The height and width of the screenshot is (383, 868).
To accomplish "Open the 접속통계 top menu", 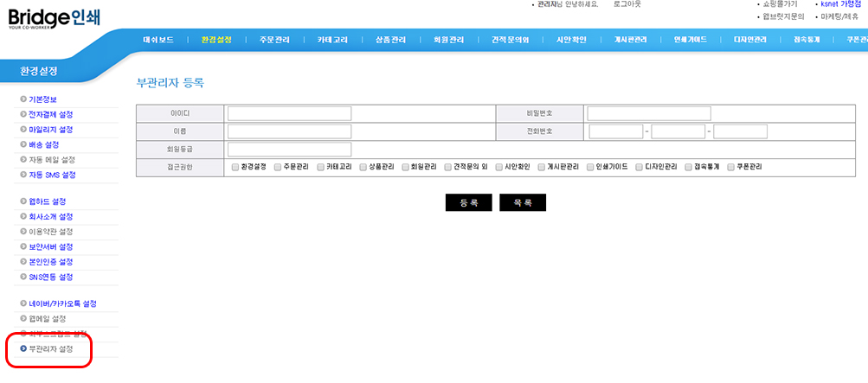I will (x=806, y=40).
